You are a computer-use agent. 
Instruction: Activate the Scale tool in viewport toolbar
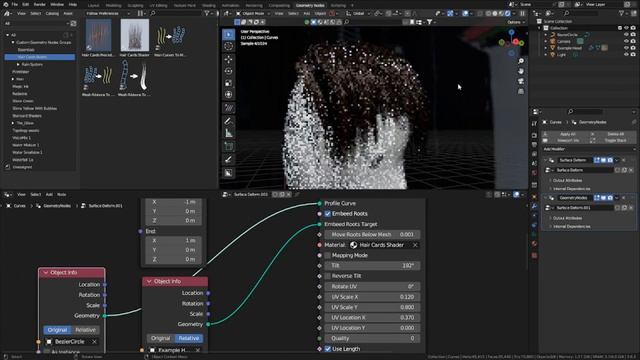pyautogui.click(x=229, y=83)
